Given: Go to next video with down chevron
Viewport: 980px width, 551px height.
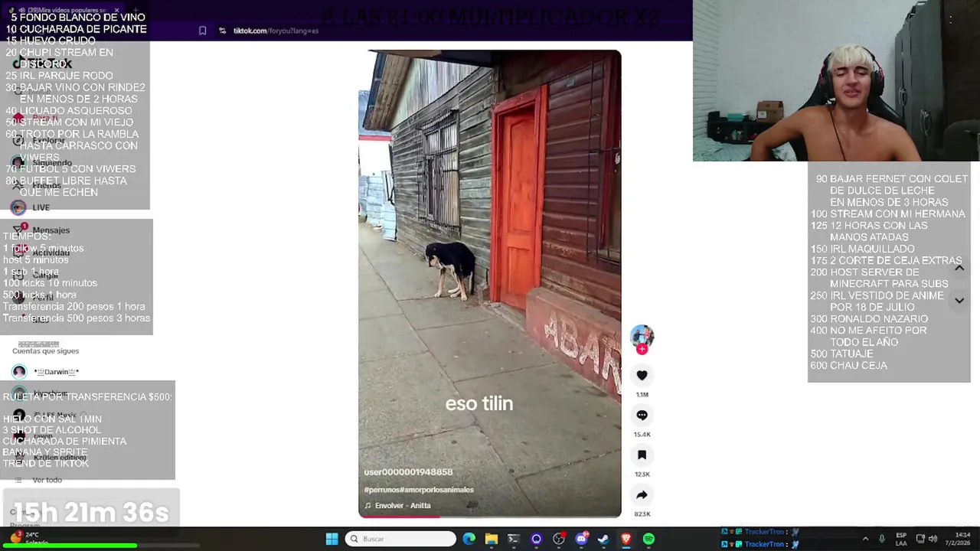Looking at the screenshot, I should pyautogui.click(x=959, y=301).
